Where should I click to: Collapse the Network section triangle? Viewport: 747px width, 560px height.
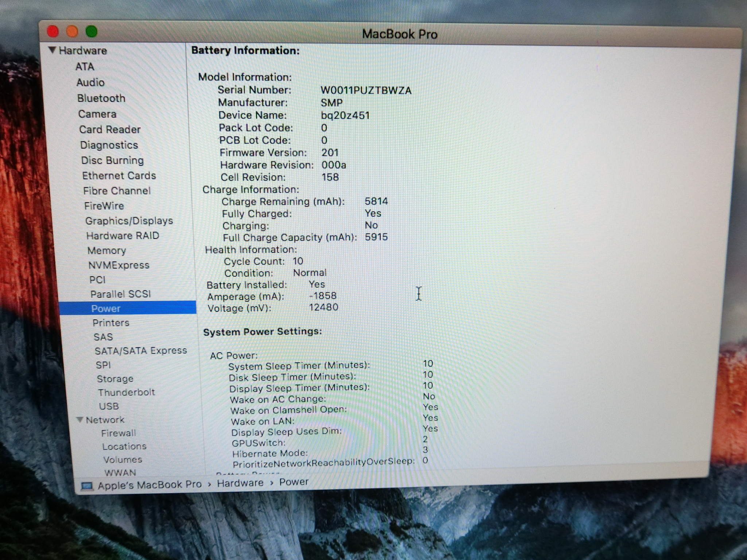click(x=80, y=420)
